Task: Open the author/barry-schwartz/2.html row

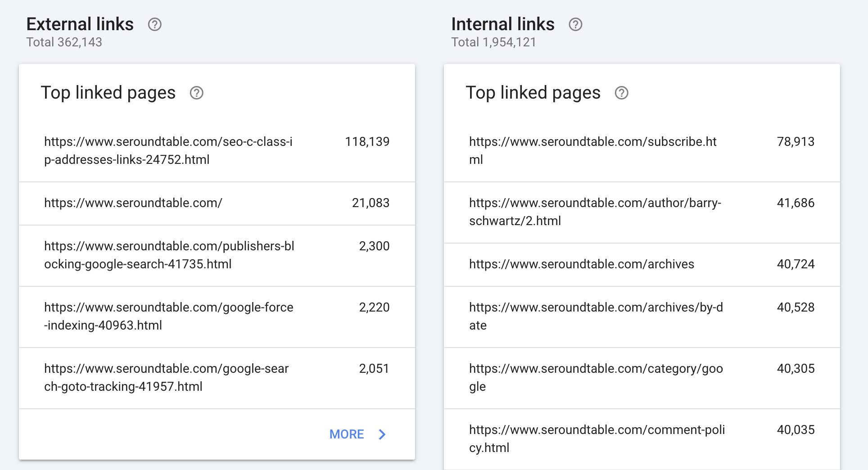Action: click(x=642, y=212)
